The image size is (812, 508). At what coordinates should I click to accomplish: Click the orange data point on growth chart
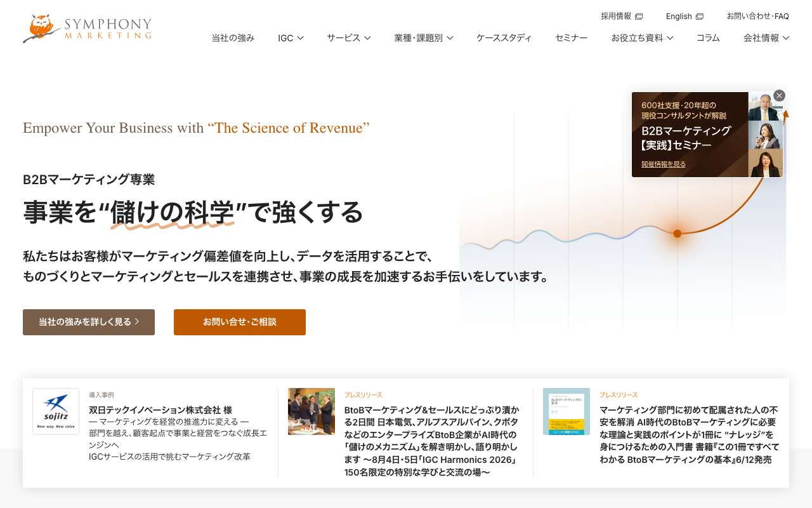pos(677,234)
